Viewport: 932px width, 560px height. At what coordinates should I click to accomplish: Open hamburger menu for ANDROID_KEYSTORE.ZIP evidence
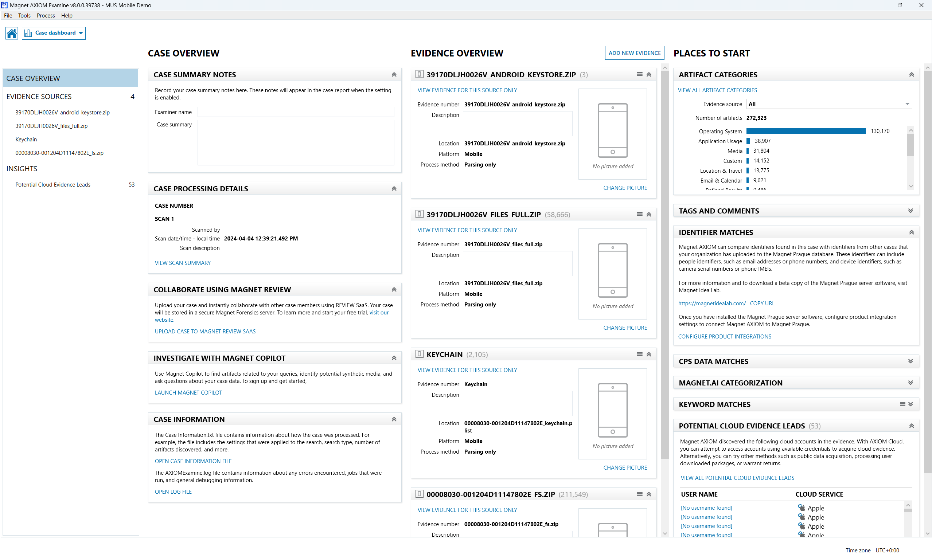pos(639,74)
